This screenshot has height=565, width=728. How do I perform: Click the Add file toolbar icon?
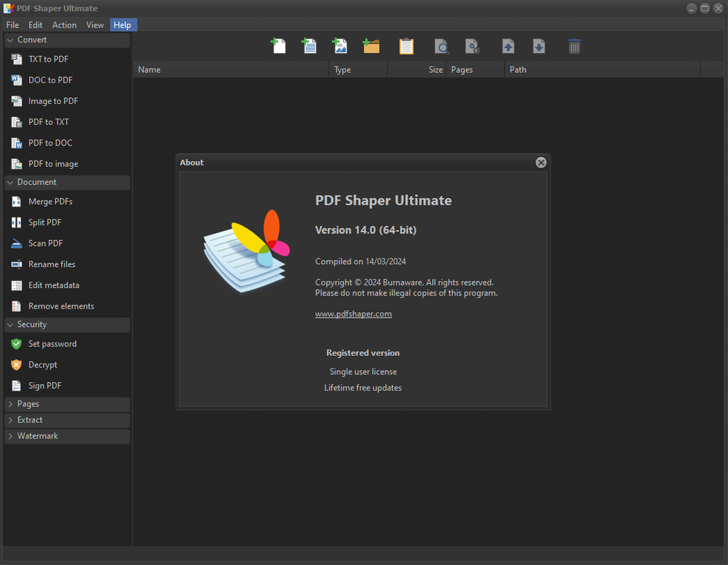coord(279,46)
